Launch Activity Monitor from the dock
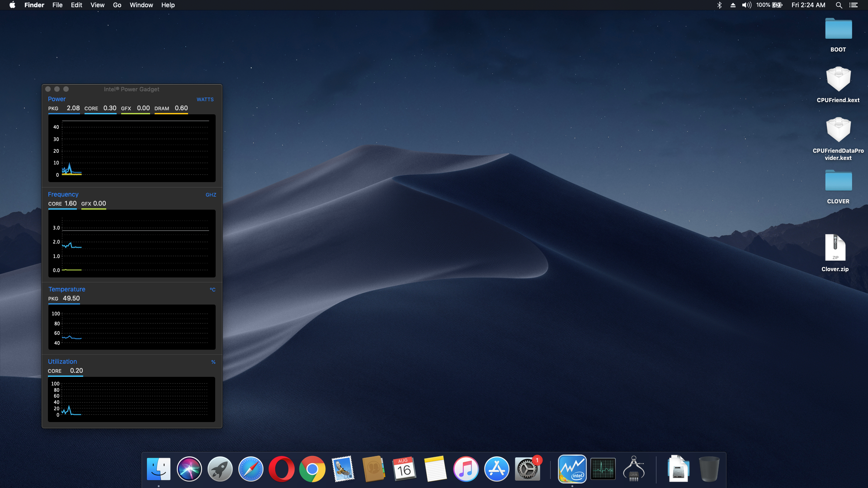Viewport: 868px width, 488px height. point(603,469)
